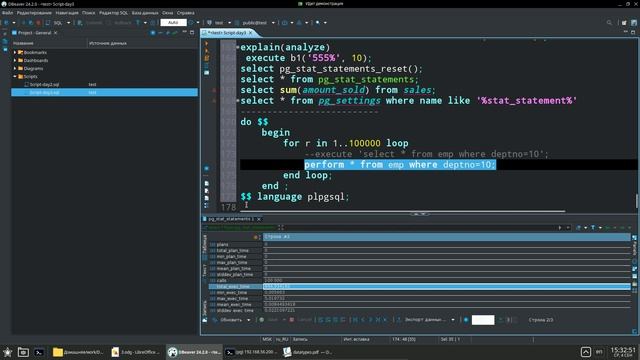Close the Project - General panel tab
The width and height of the screenshot is (640, 360).
56,33
